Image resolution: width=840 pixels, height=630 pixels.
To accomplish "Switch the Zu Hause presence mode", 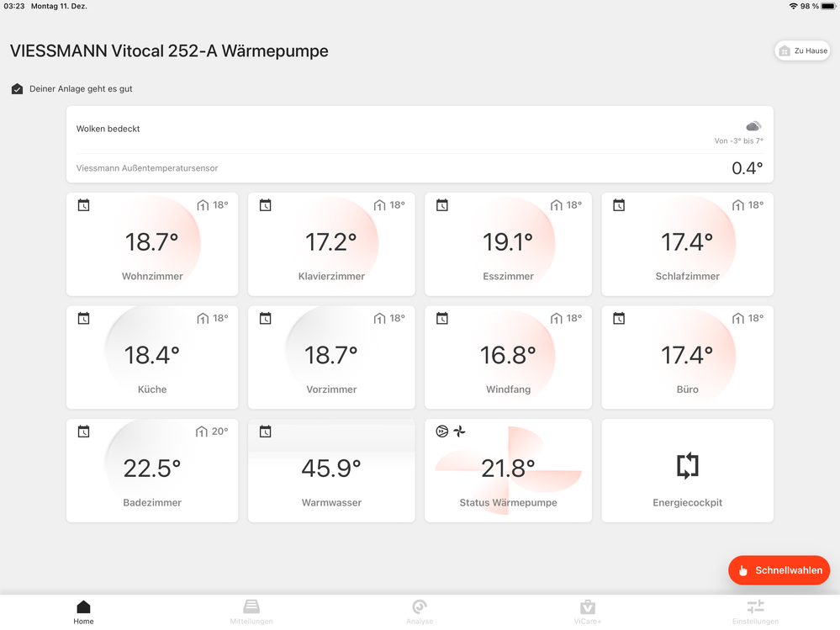I will coord(802,50).
